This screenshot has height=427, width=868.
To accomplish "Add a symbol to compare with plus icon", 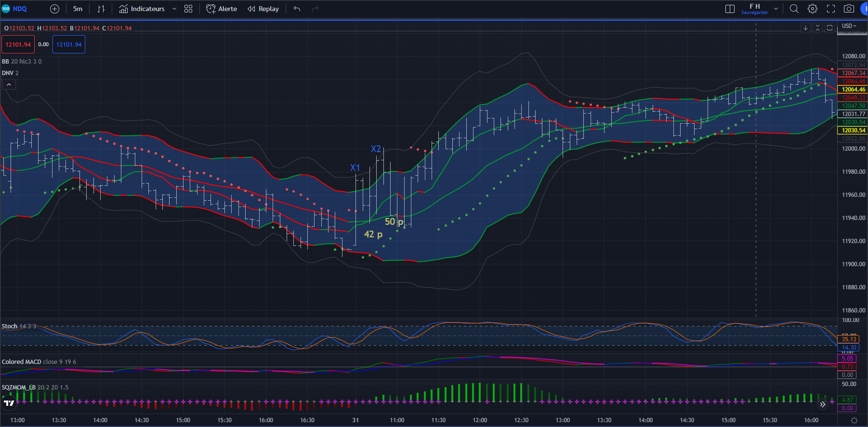I will click(55, 9).
